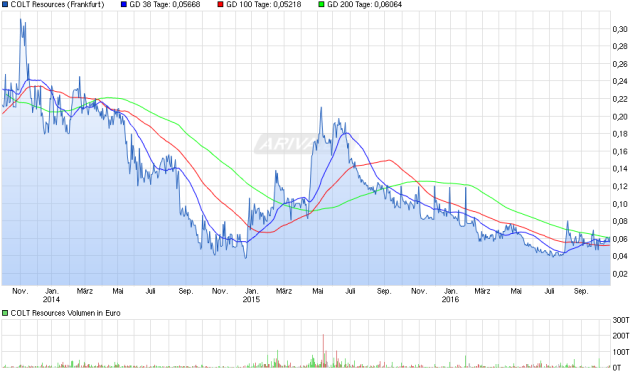This screenshot has width=640, height=374.
Task: Click the tallest volume bar in May 2015
Action: tap(323, 351)
